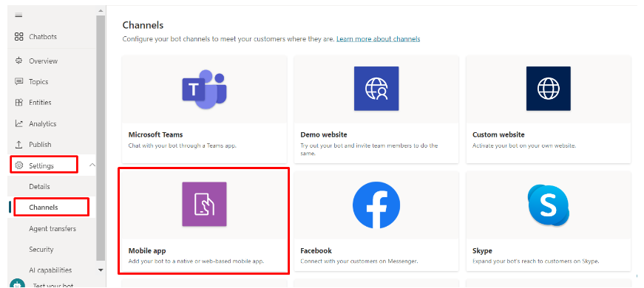Viewport: 644px width, 288px height.
Task: Click the Channels page heading
Action: [143, 25]
